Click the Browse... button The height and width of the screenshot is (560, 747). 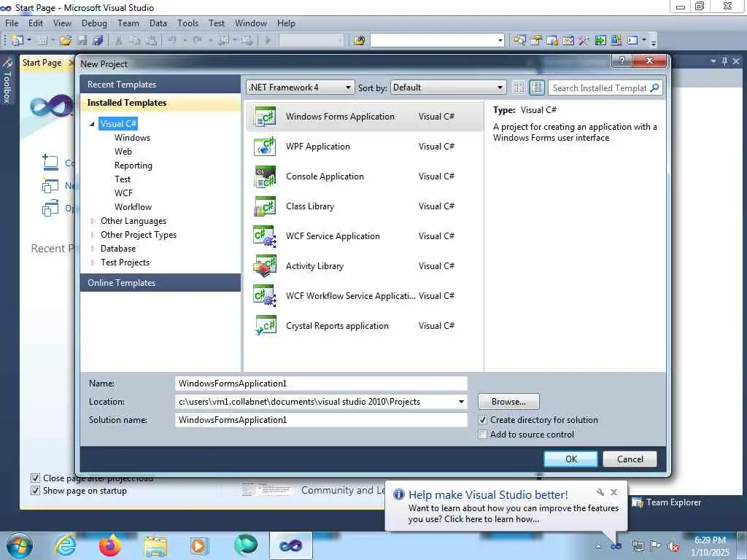point(508,402)
